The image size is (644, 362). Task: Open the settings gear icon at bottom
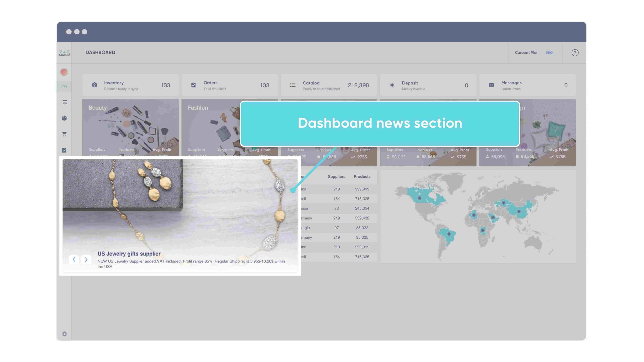pyautogui.click(x=64, y=334)
